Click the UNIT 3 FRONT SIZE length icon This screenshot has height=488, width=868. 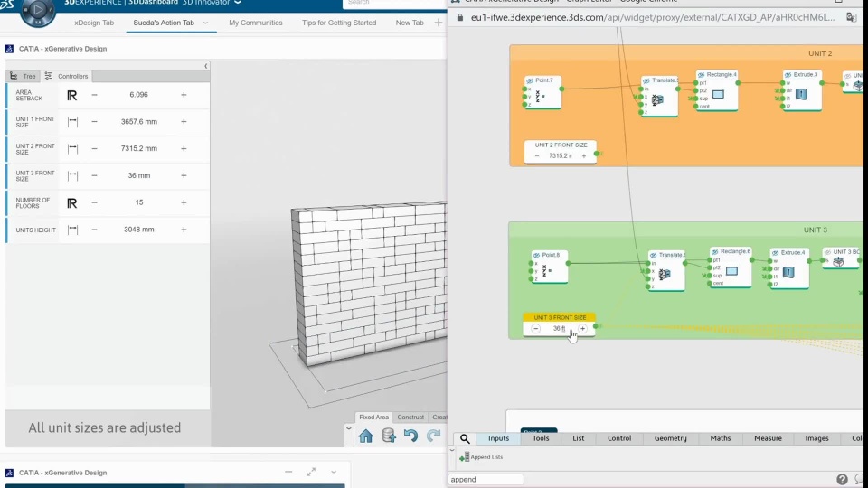[72, 176]
